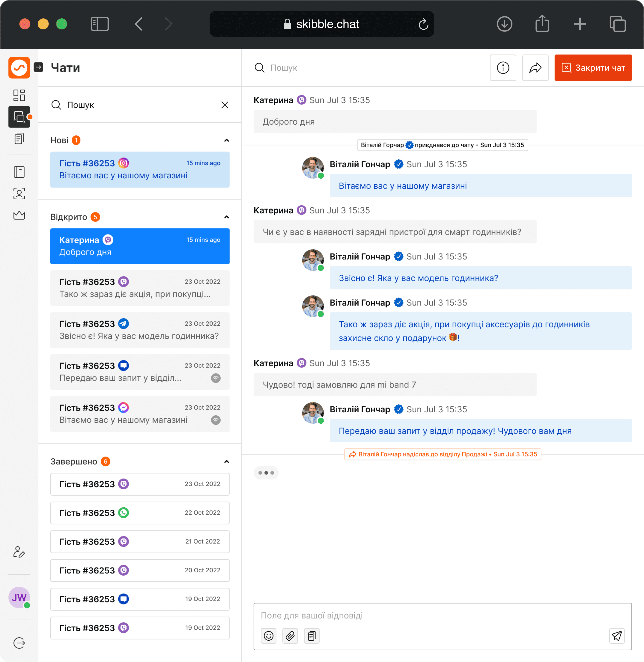Click the Завершено count badge 6
644x662 pixels.
105,462
